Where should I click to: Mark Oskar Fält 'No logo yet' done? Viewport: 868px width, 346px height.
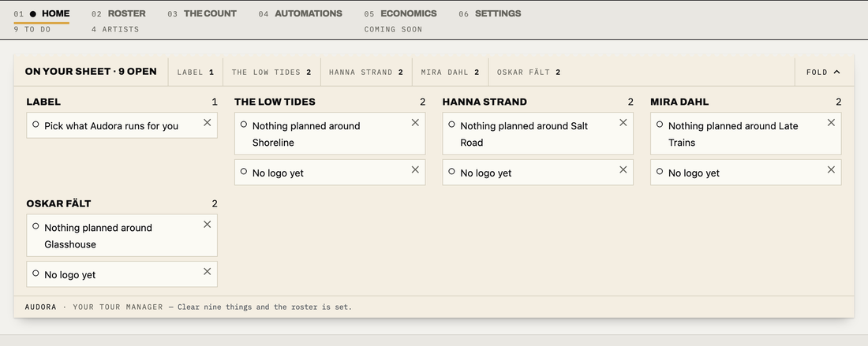[x=36, y=273]
